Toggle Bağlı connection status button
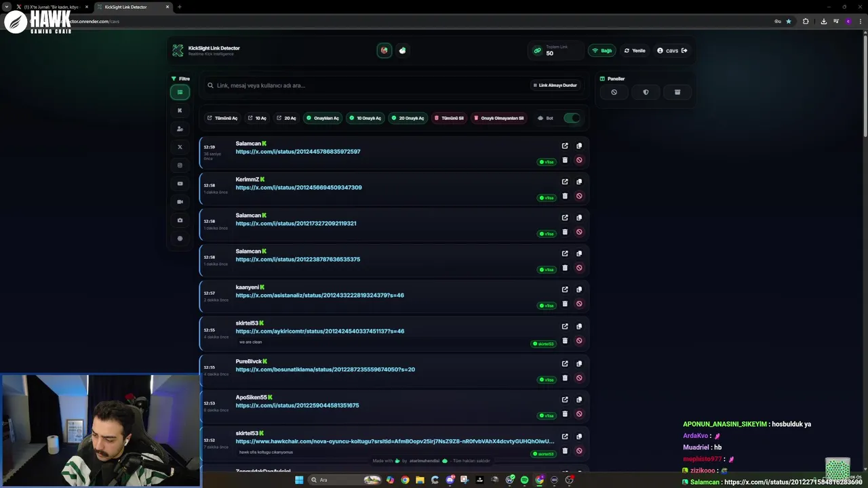This screenshot has height=488, width=868. click(602, 50)
